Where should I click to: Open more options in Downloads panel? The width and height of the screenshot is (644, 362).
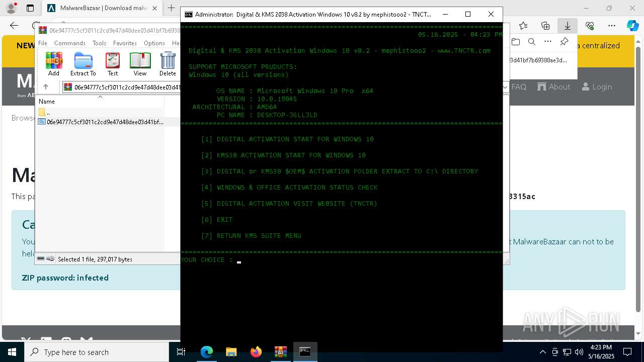tap(548, 42)
